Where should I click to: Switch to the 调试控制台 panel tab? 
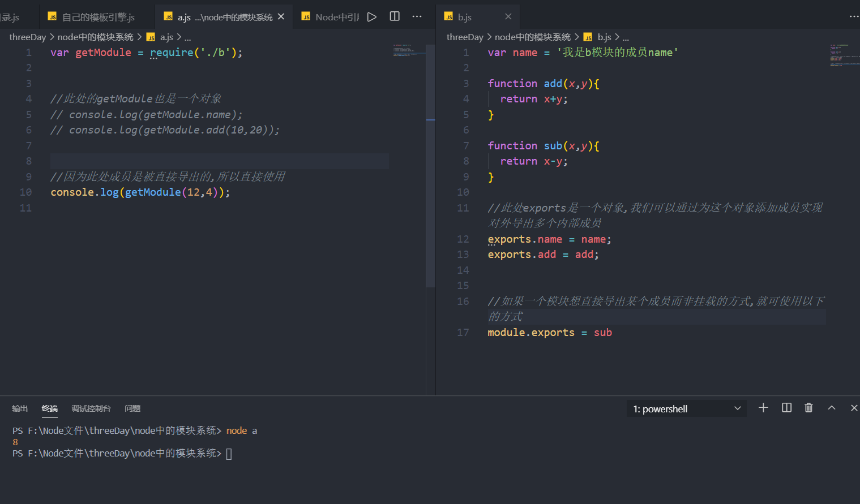click(91, 408)
